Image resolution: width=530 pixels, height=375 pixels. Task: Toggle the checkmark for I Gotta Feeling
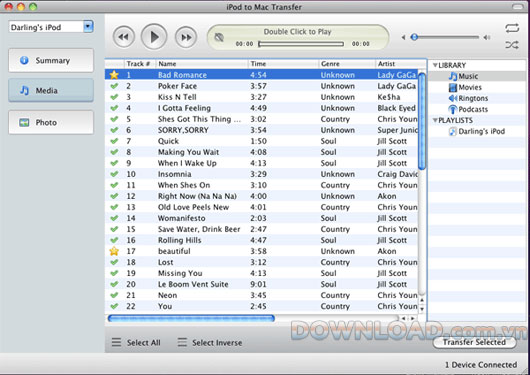(x=114, y=108)
